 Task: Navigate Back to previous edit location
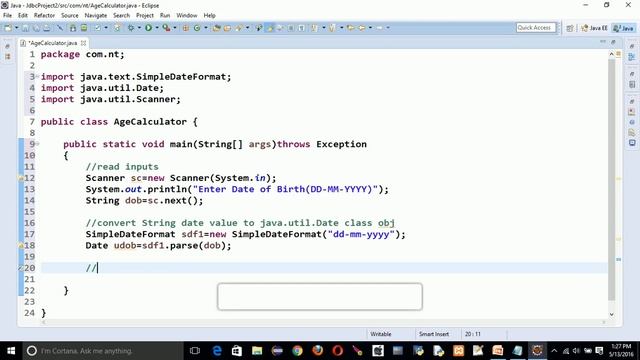[x=351, y=28]
